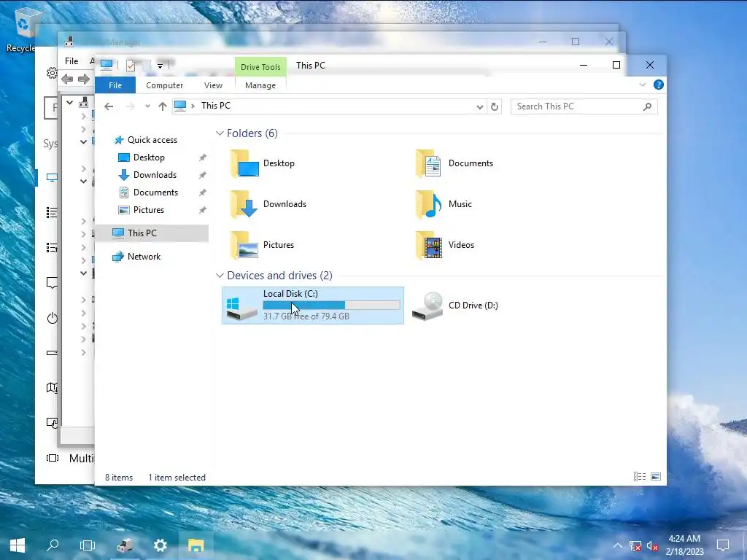
Task: Collapse the Devices and drives (2) section
Action: coord(220,276)
